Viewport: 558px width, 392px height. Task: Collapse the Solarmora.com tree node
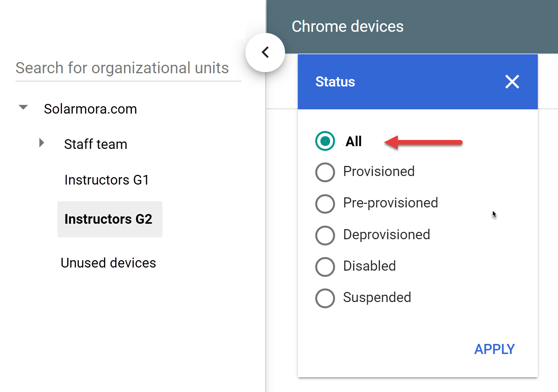pyautogui.click(x=23, y=107)
